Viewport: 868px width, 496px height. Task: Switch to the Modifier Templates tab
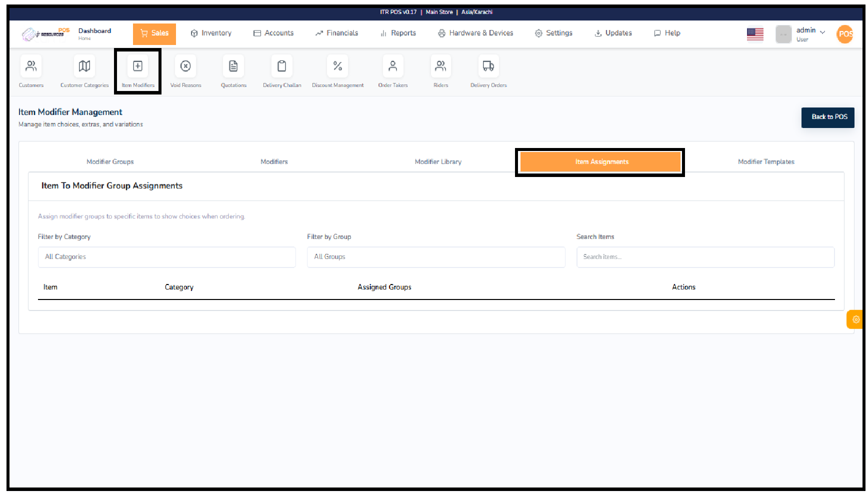click(x=765, y=162)
